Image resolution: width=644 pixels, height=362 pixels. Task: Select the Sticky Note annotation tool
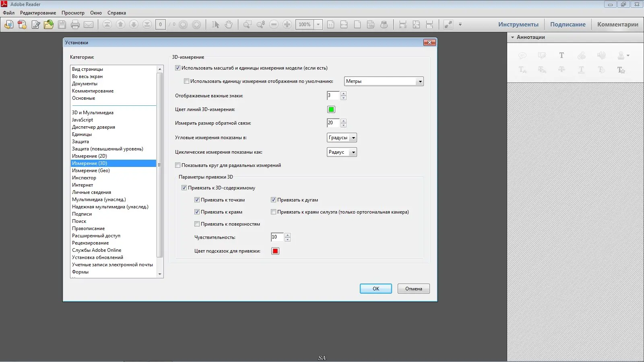[522, 56]
